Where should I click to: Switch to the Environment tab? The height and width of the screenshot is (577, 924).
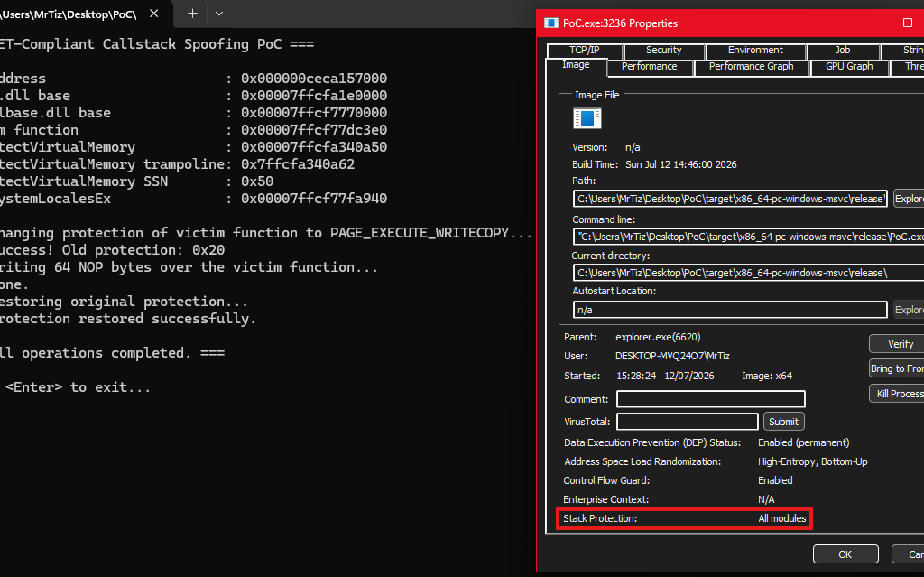(755, 51)
